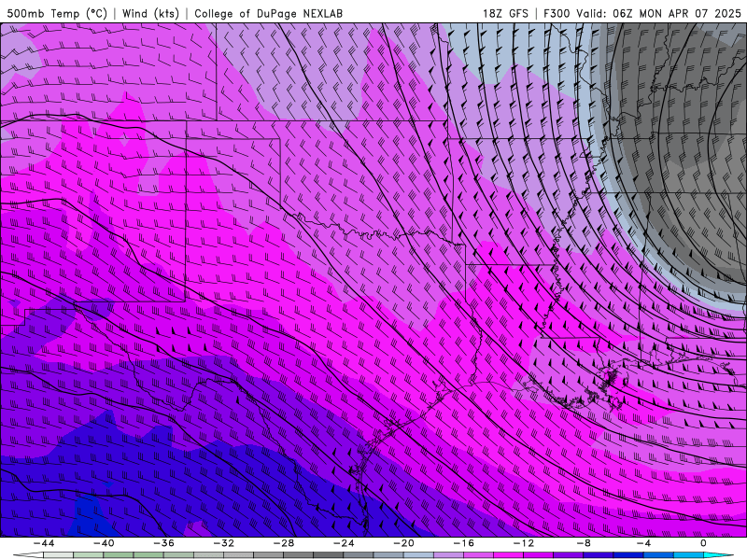Click the -44 color bar label
The image size is (747, 560).
[x=44, y=543]
